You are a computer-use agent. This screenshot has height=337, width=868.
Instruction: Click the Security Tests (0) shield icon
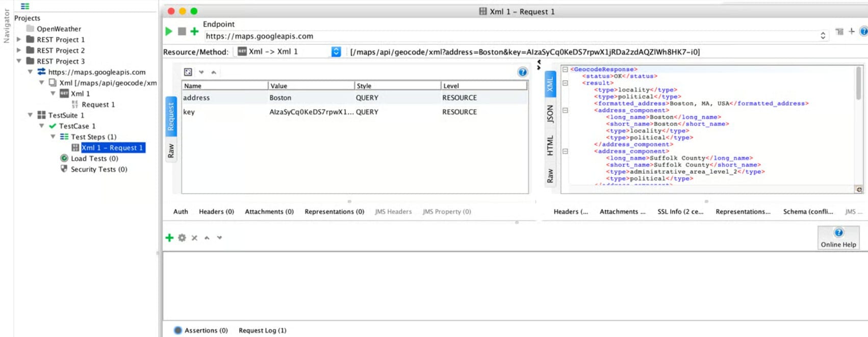(x=64, y=169)
